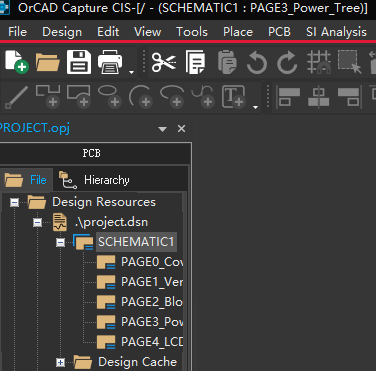Open the dropdown arrow after Place text
The width and height of the screenshot is (376, 371).
pyautogui.click(x=255, y=107)
